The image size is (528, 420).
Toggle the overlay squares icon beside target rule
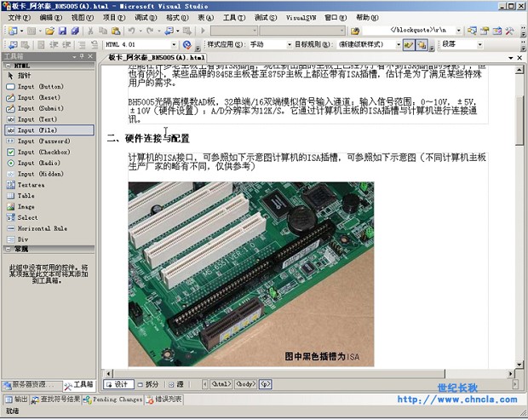422,44
